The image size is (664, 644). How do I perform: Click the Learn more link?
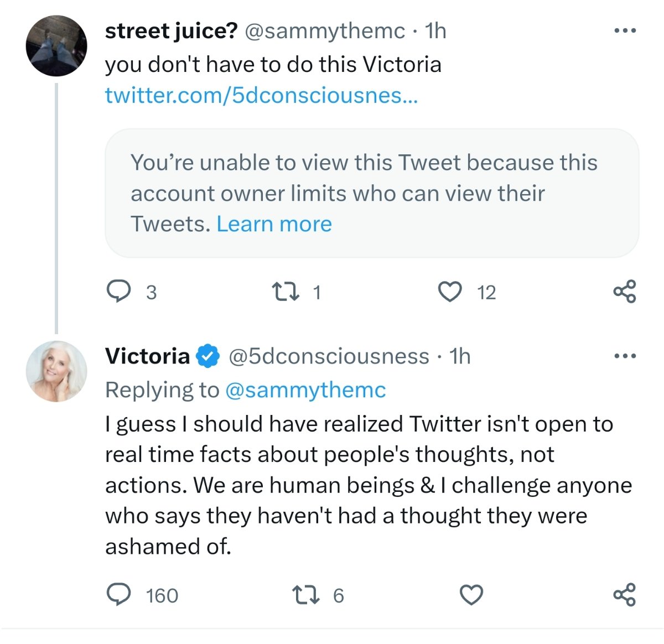tap(274, 224)
